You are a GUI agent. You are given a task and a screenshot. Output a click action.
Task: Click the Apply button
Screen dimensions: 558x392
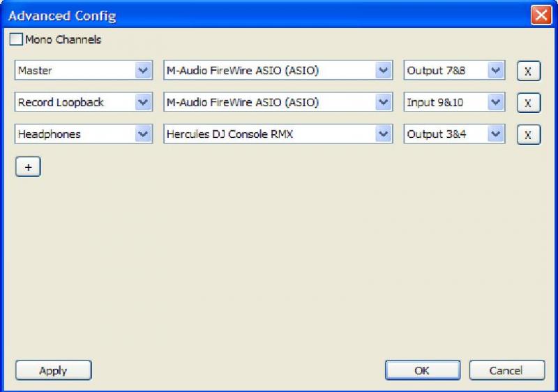tap(54, 370)
